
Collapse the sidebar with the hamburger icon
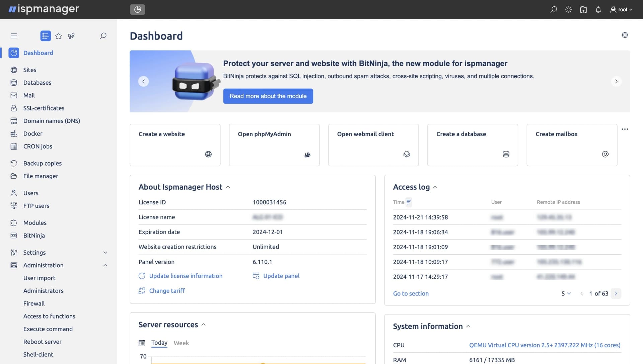(14, 35)
